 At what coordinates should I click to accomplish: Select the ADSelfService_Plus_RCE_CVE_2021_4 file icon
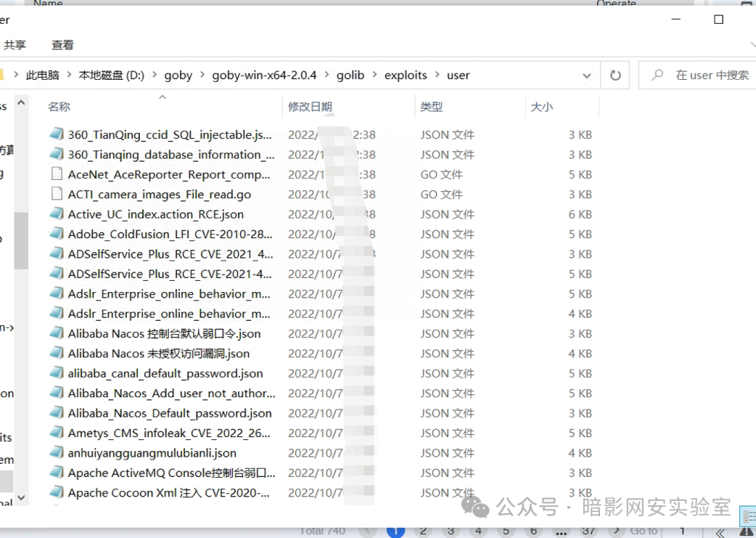[57, 253]
